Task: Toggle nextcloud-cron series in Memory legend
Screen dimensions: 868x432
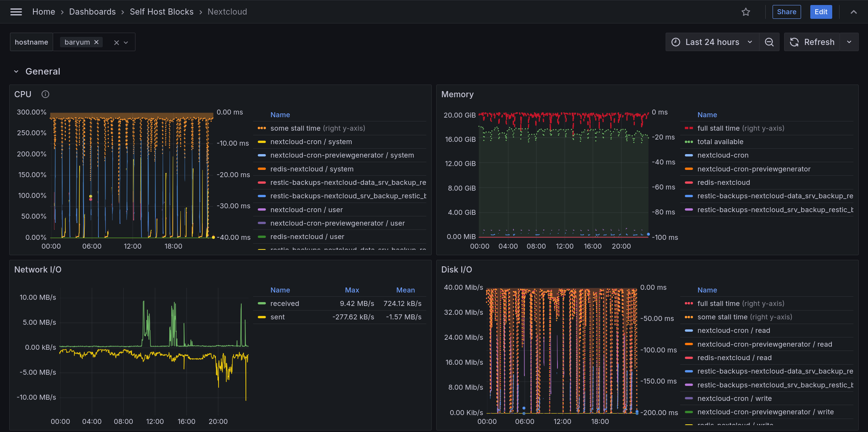Action: pyautogui.click(x=723, y=155)
